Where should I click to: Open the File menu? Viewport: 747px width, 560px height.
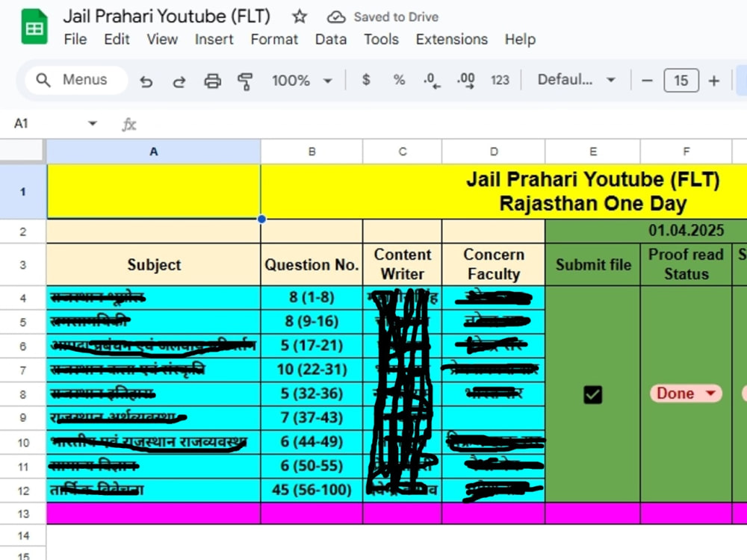(x=75, y=39)
